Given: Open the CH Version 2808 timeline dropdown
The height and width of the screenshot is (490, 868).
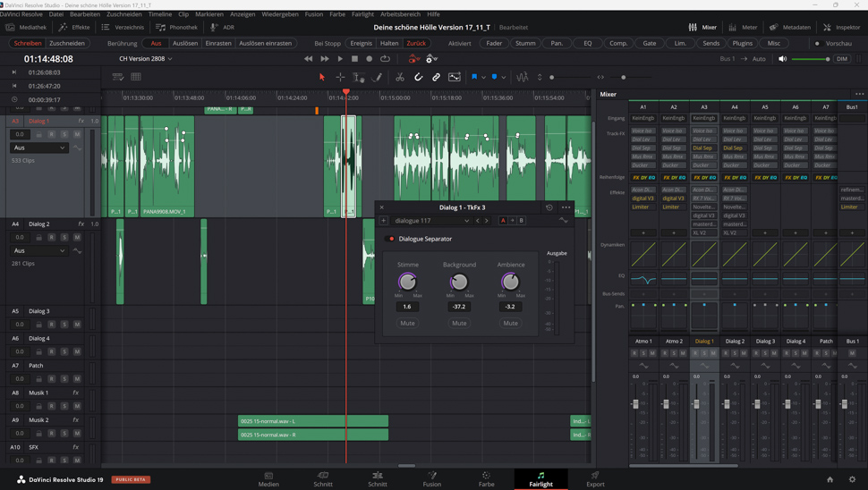Looking at the screenshot, I should [x=146, y=59].
